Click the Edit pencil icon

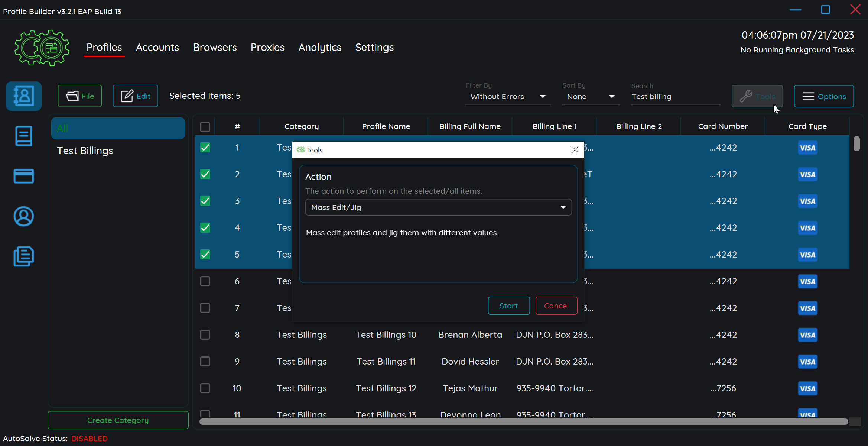[x=135, y=96]
